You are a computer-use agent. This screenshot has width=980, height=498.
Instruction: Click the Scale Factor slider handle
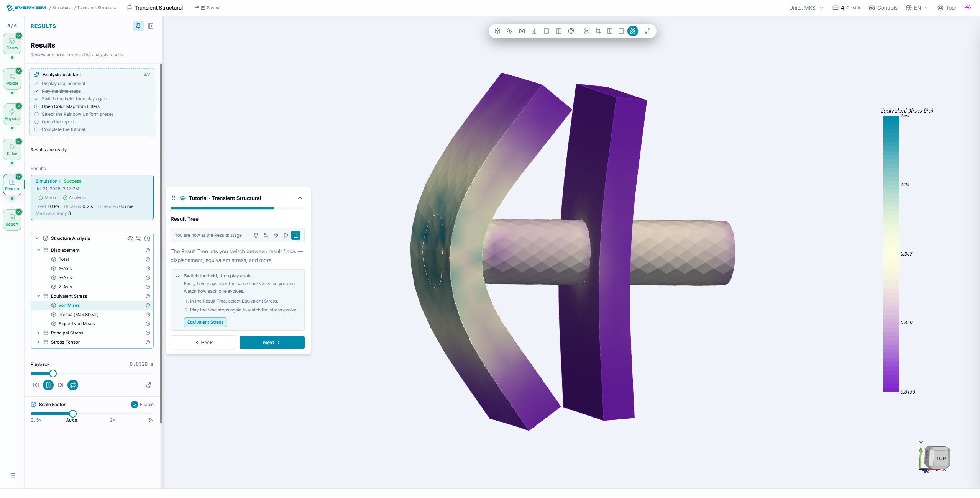(x=73, y=414)
